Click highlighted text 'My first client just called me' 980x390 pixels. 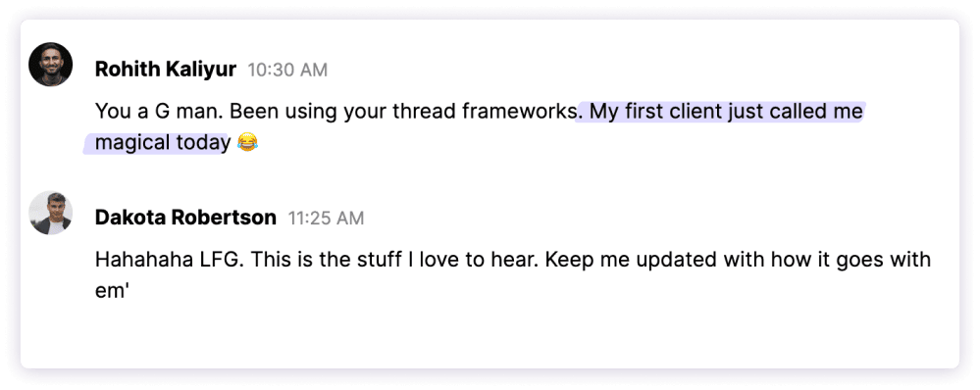726,112
